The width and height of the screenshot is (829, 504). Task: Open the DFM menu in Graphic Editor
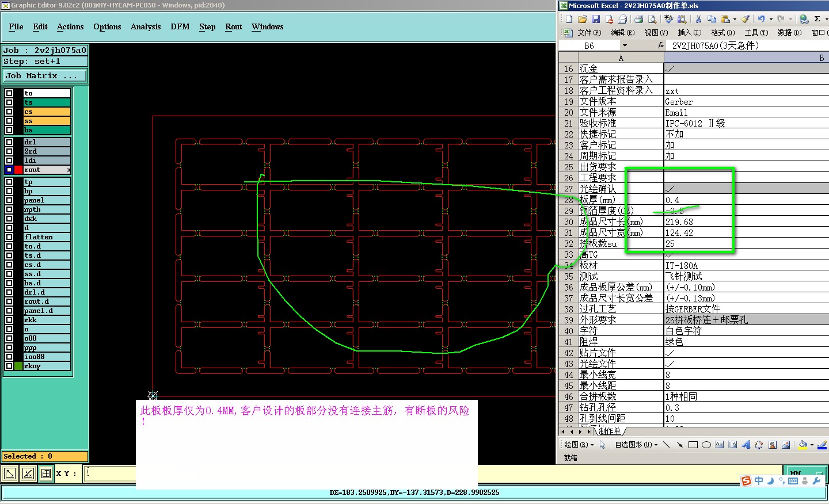pyautogui.click(x=180, y=26)
